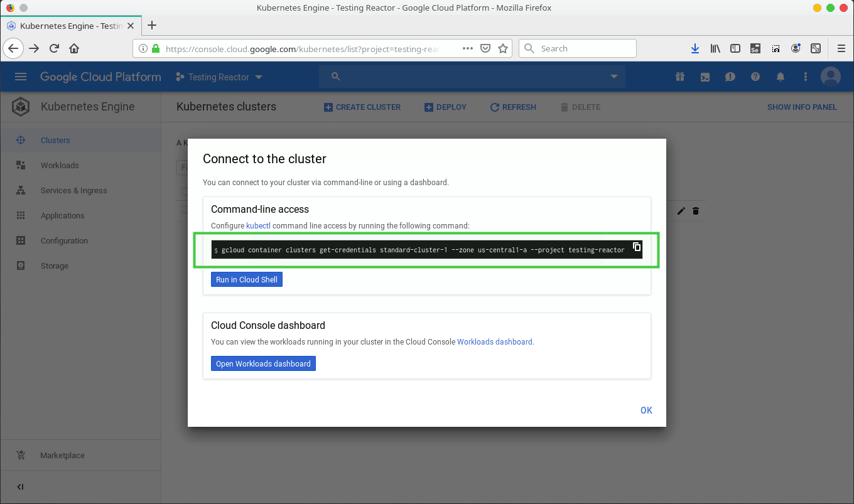854x504 pixels.
Task: Open Applications section
Action: point(80,215)
